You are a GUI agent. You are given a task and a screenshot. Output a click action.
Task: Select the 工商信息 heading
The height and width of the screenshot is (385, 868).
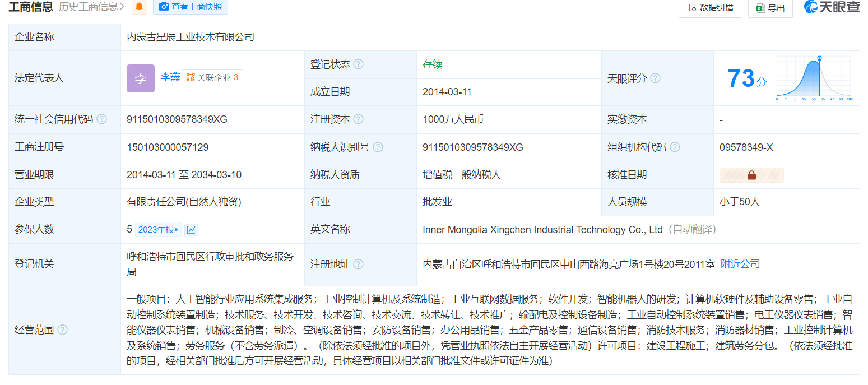click(x=31, y=7)
